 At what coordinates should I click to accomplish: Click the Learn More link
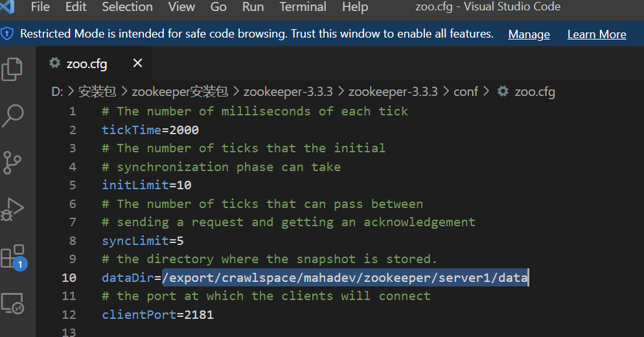click(597, 34)
